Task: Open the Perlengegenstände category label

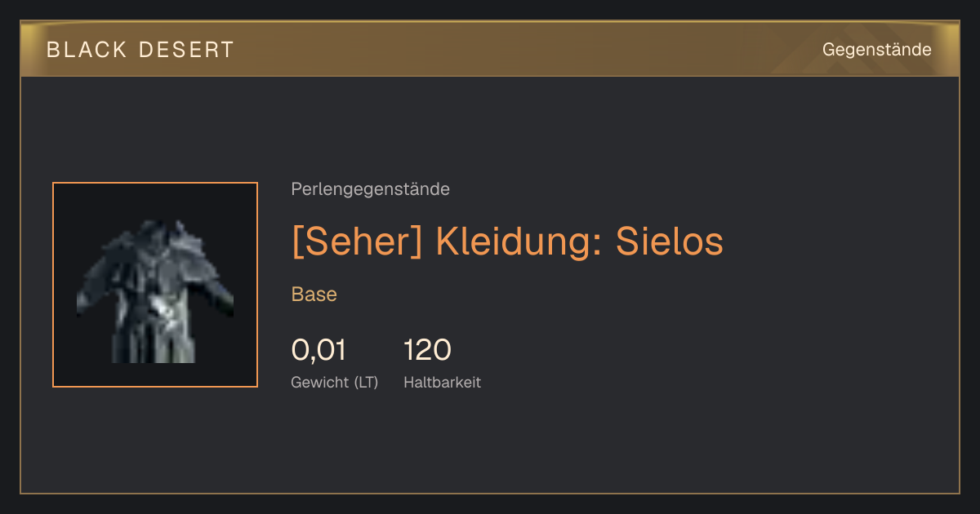Action: click(x=370, y=189)
